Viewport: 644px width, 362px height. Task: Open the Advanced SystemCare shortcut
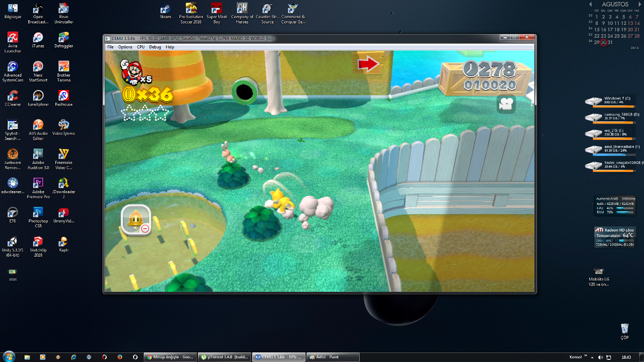point(13,72)
